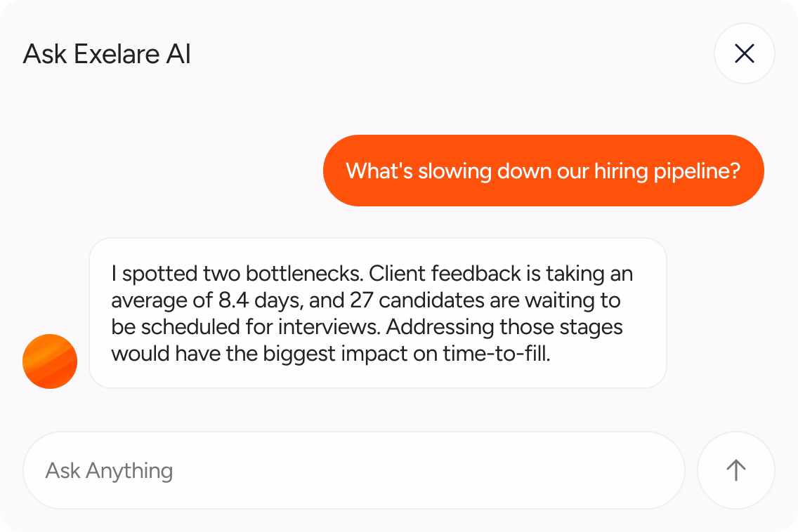Click the 'Ask Anything' placeholder text
This screenshot has height=532, width=798.
[109, 471]
